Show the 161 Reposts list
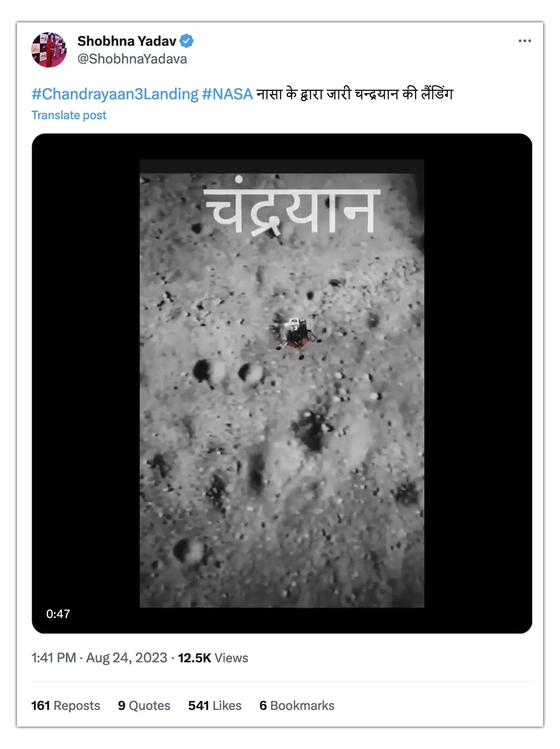This screenshot has height=749, width=560. pyautogui.click(x=66, y=705)
